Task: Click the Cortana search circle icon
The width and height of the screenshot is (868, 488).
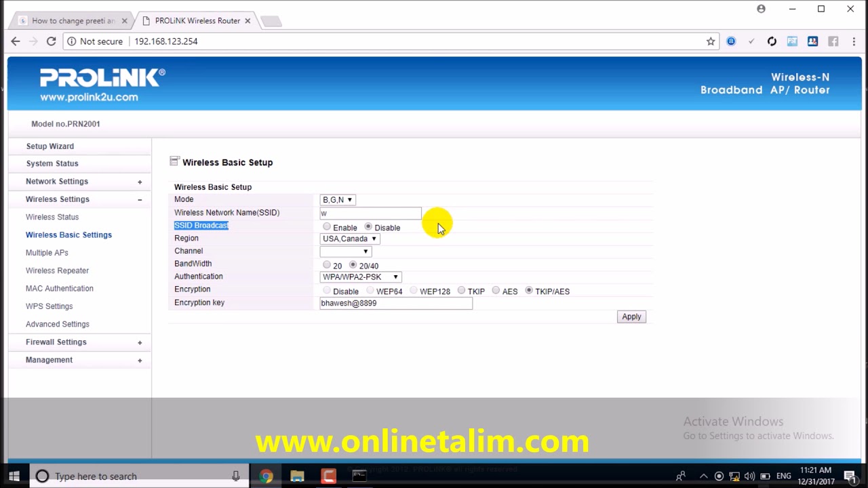Action: tap(42, 476)
